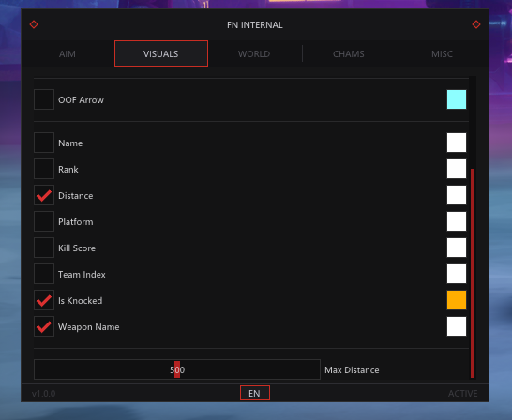Click the red diamond icon left of title
This screenshot has height=420, width=512.
coord(34,24)
